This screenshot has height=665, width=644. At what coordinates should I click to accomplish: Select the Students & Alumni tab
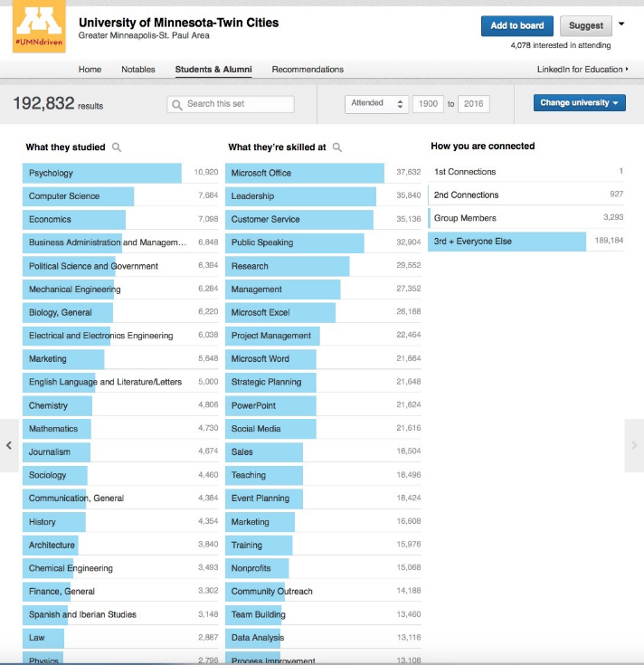(x=213, y=70)
